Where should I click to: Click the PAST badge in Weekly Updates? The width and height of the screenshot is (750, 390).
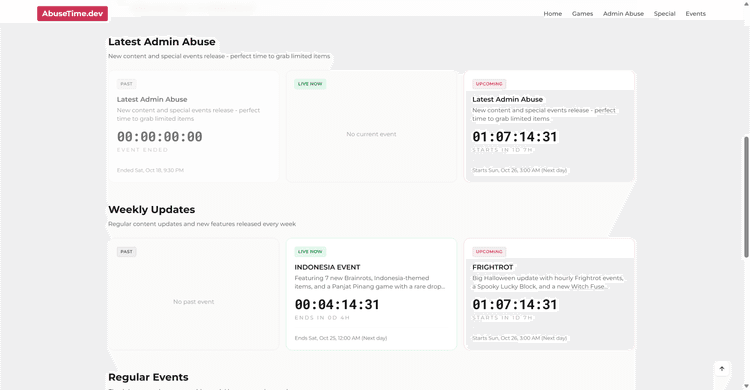(x=126, y=252)
